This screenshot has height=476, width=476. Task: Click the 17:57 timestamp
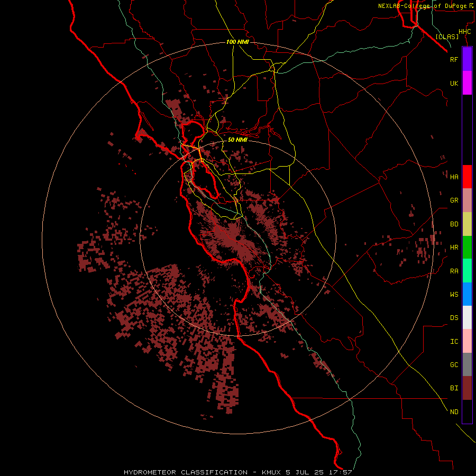[x=341, y=472]
